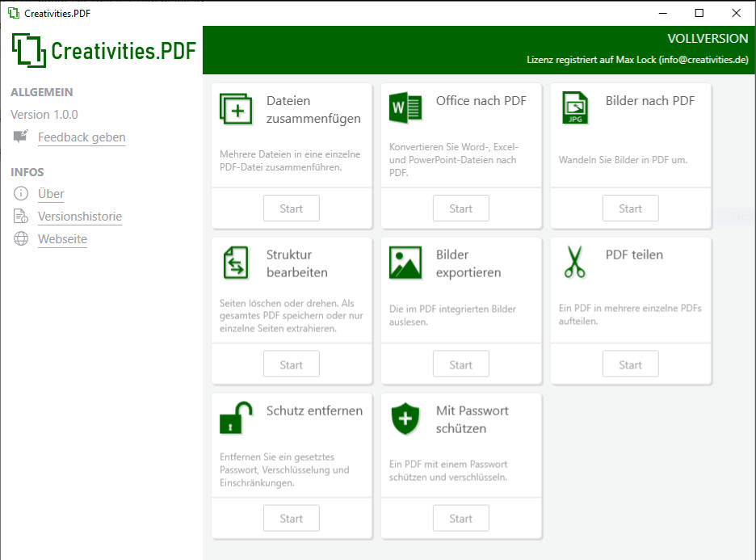Click the 'Konvertieren Sie Word-, Excel-' description

point(454,160)
